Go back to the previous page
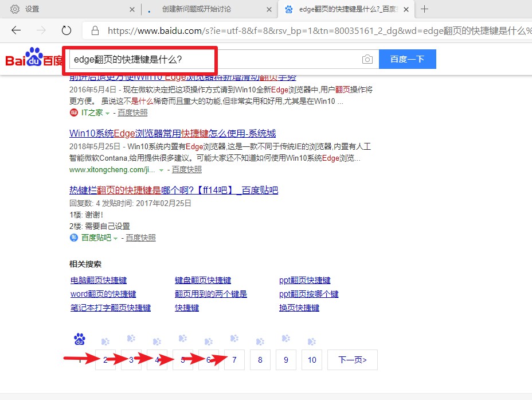The height and width of the screenshot is (400, 532). 16,30
